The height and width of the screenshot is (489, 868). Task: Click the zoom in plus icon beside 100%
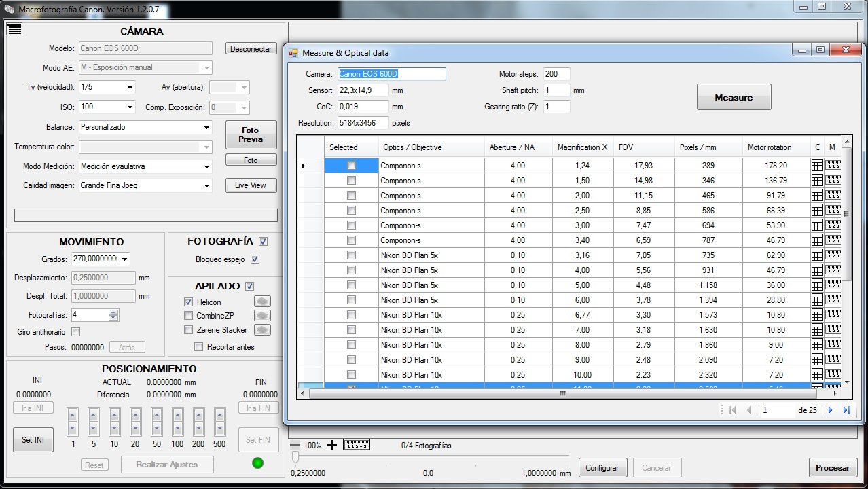point(331,445)
